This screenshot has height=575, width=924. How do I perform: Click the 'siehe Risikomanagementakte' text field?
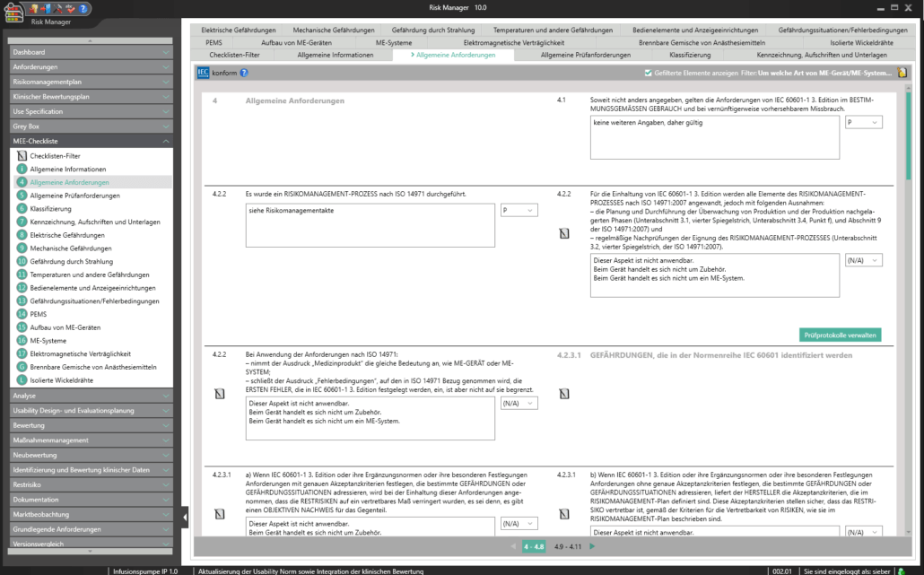pos(370,226)
